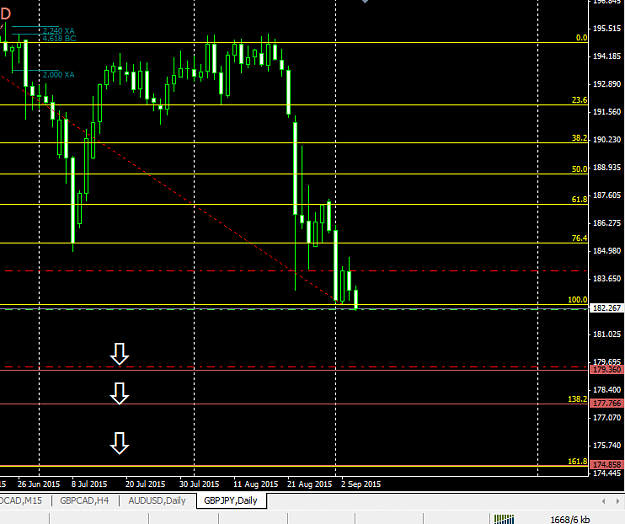Open the partially visible CAD,M15 chart tab
This screenshot has width=625, height=524.
(22, 500)
